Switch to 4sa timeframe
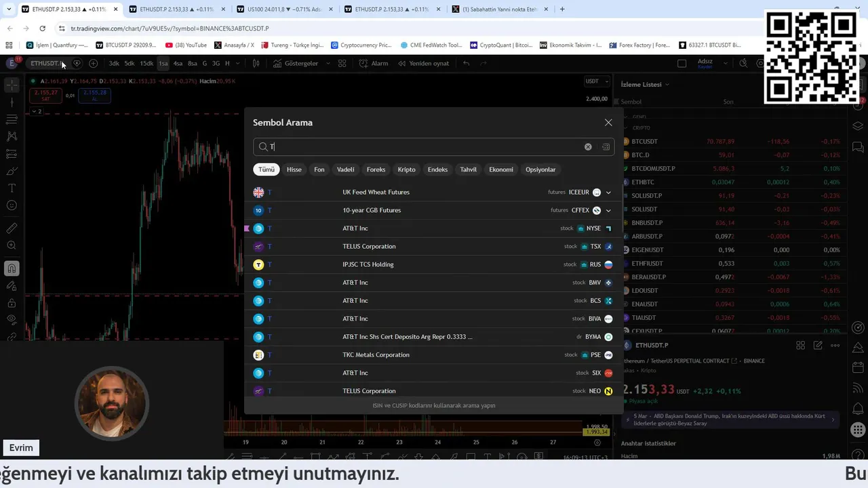 pos(178,63)
